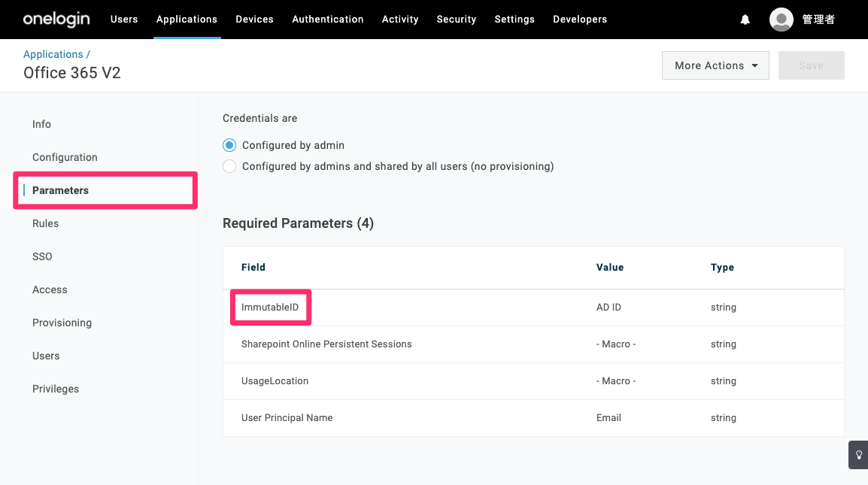
Task: Click the Macro value for UsageLocation
Action: (615, 381)
